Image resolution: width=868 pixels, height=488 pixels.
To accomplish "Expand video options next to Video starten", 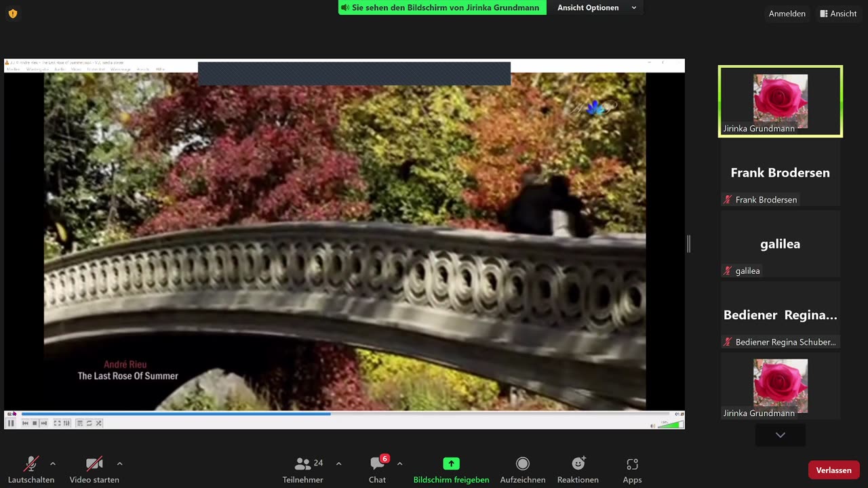I will point(119,464).
